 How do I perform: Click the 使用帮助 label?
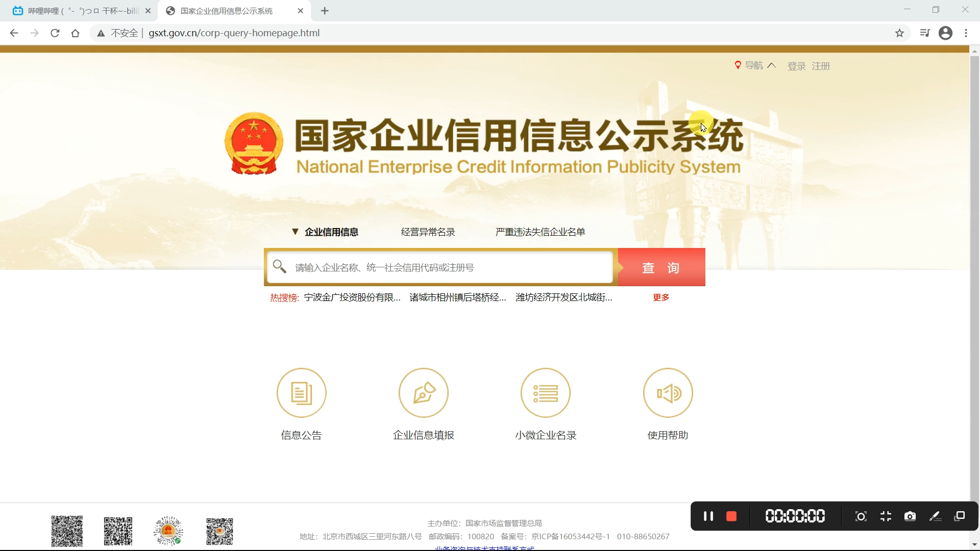668,435
